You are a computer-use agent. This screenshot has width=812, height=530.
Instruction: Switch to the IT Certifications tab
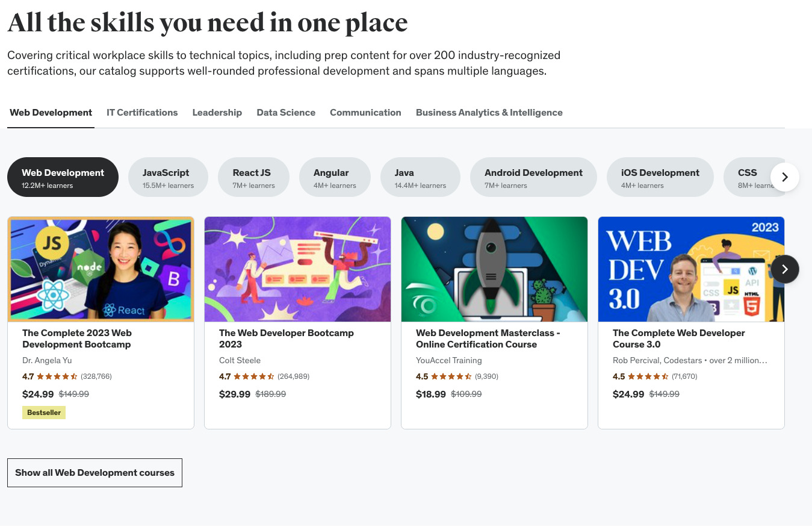142,113
